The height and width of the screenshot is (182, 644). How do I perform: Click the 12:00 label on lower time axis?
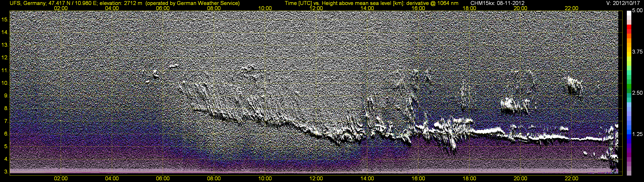point(316,179)
